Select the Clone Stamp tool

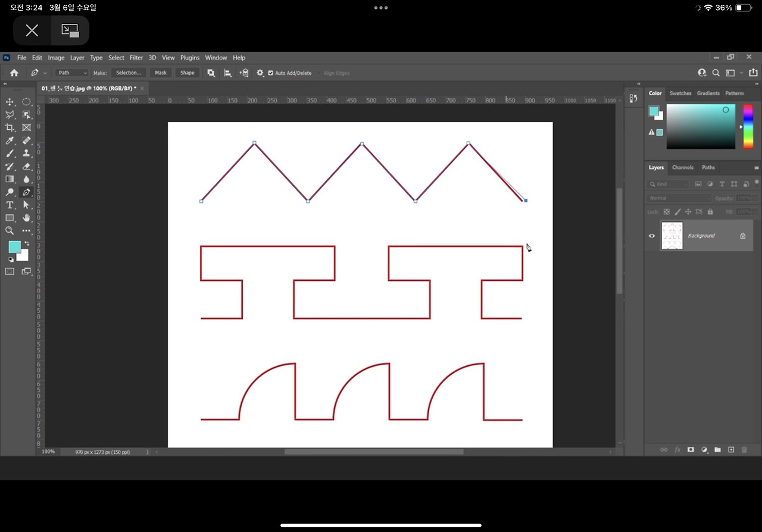pyautogui.click(x=26, y=154)
